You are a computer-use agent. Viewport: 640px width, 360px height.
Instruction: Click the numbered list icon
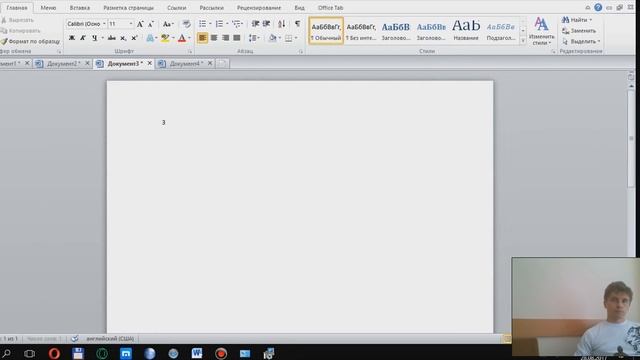click(219, 24)
